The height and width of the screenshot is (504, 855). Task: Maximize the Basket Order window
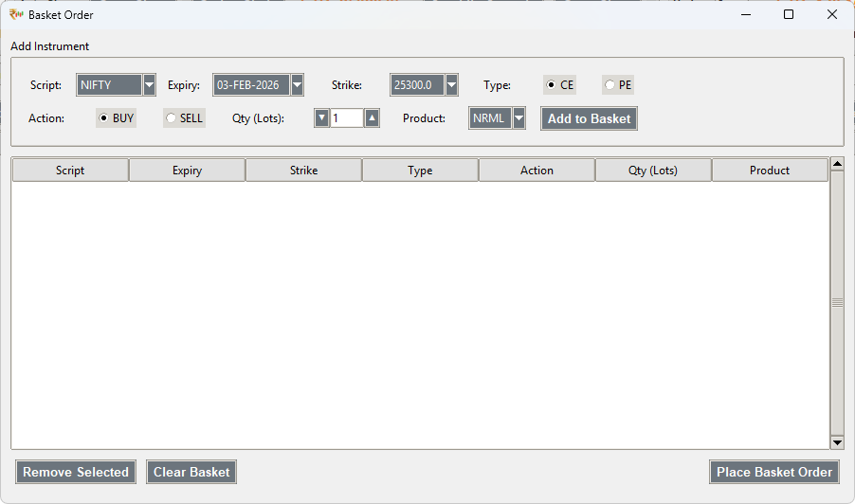[x=789, y=15]
